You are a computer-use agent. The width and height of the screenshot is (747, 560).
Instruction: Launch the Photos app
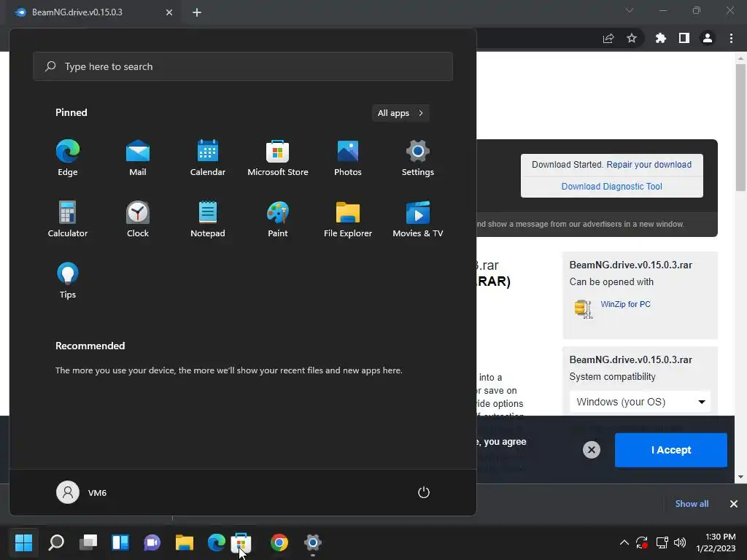[348, 158]
